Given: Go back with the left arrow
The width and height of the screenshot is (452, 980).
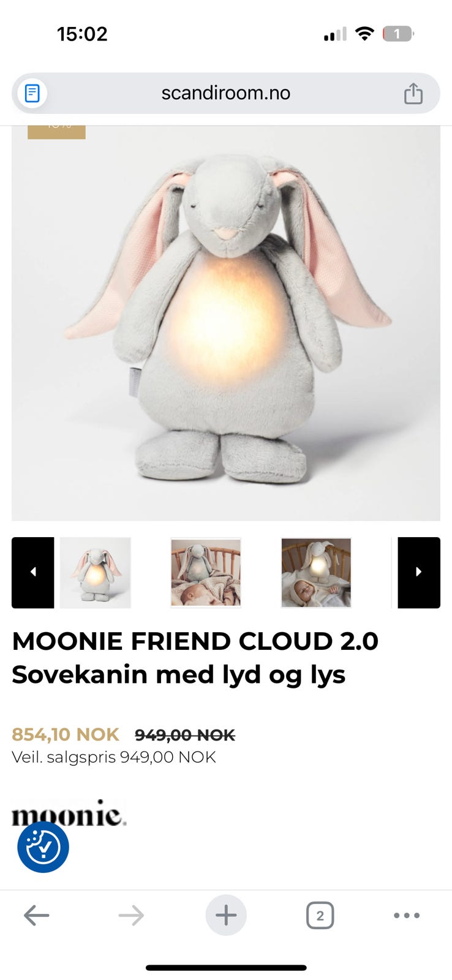Looking at the screenshot, I should tap(36, 916).
